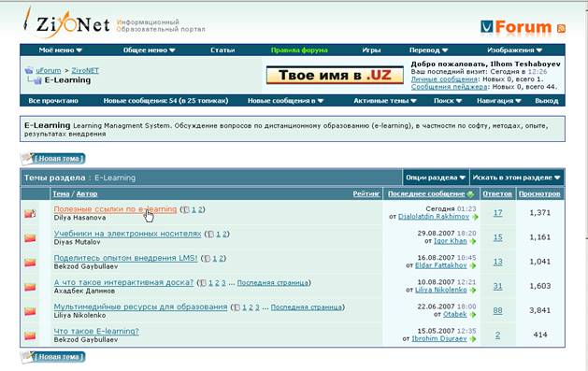
Task: Click the bottom Новая тема button
Action: (53, 357)
